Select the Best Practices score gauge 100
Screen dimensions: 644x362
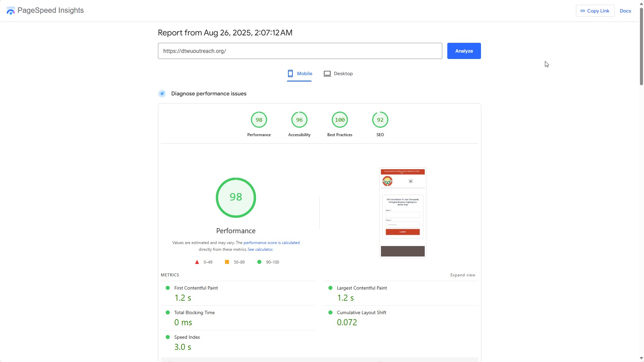tap(340, 120)
